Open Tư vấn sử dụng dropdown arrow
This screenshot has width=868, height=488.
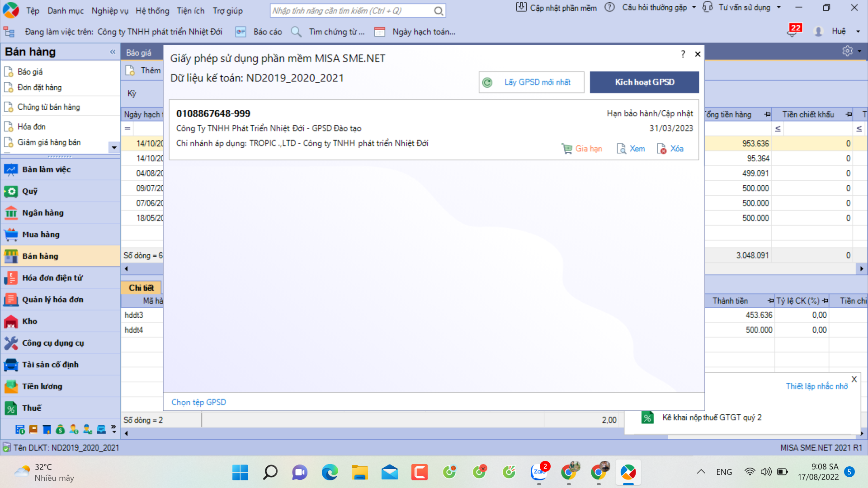778,7
